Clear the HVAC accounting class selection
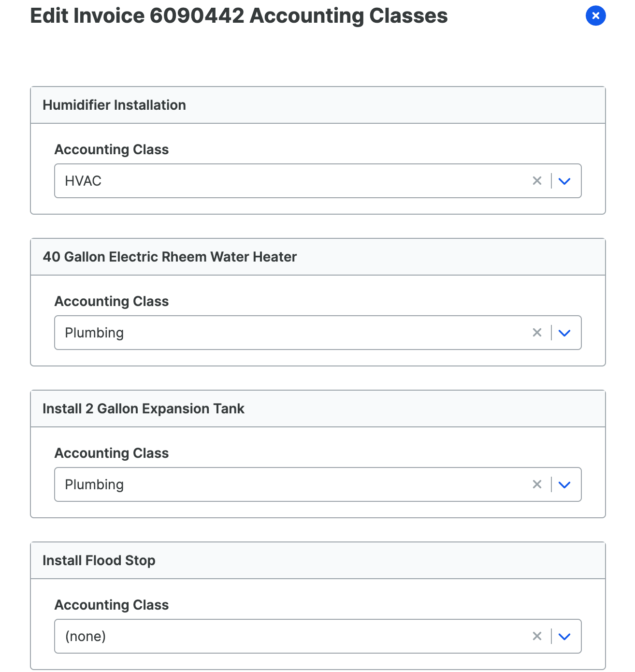Viewport: 635px width, 672px height. tap(537, 181)
